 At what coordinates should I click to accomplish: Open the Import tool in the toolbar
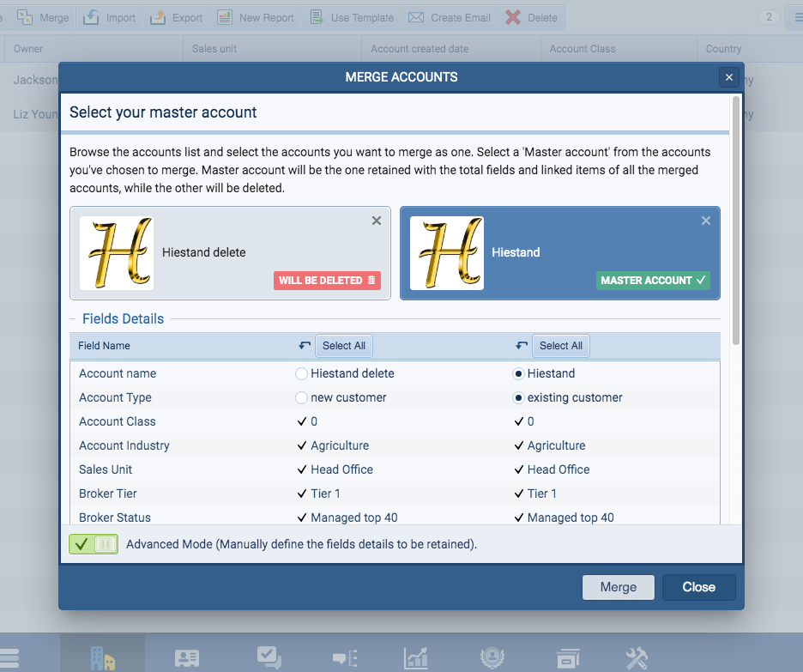pos(109,16)
